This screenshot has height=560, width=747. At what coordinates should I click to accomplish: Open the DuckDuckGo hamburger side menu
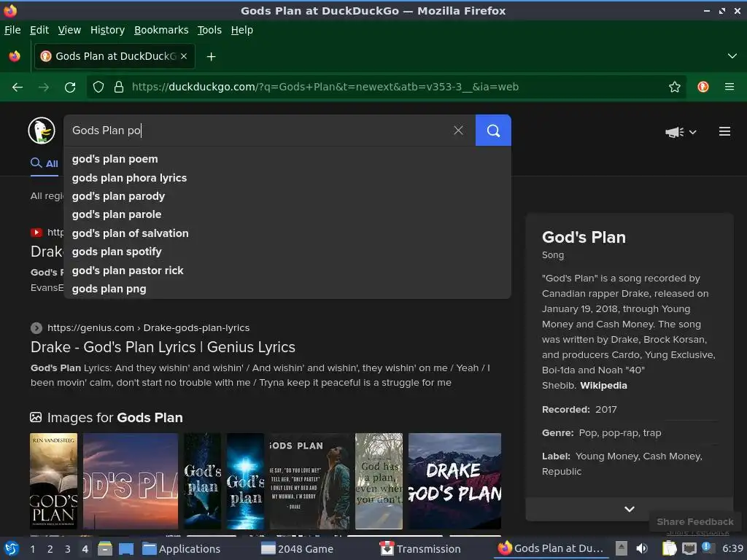click(x=724, y=131)
